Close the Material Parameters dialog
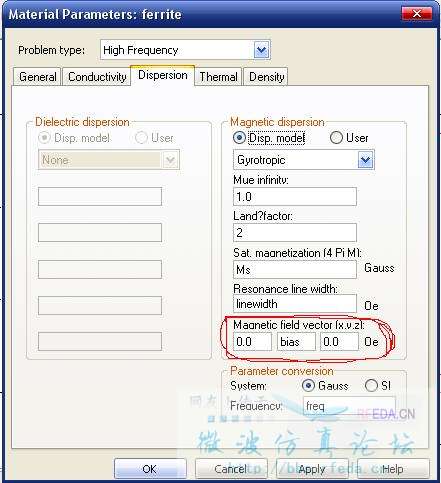 (x=417, y=14)
